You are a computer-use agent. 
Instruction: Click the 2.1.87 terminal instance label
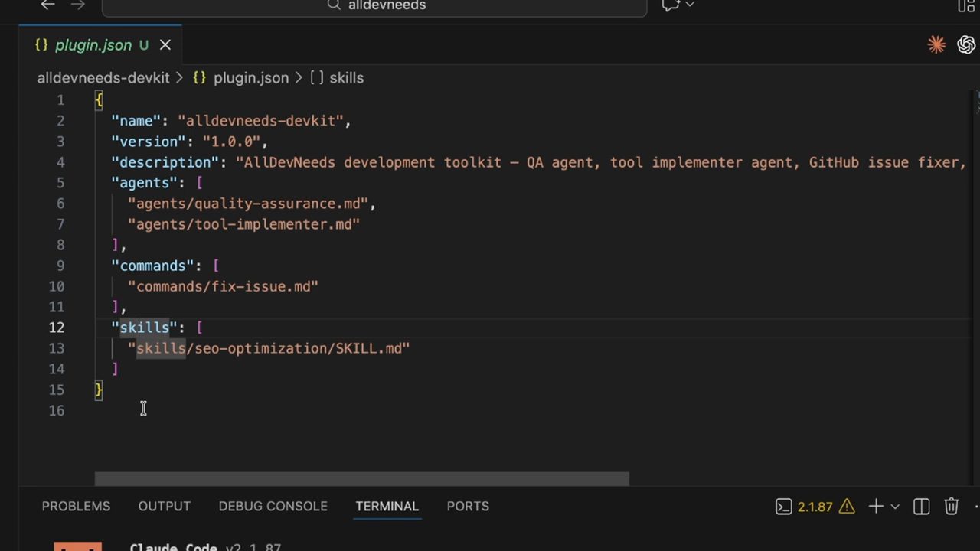click(815, 507)
